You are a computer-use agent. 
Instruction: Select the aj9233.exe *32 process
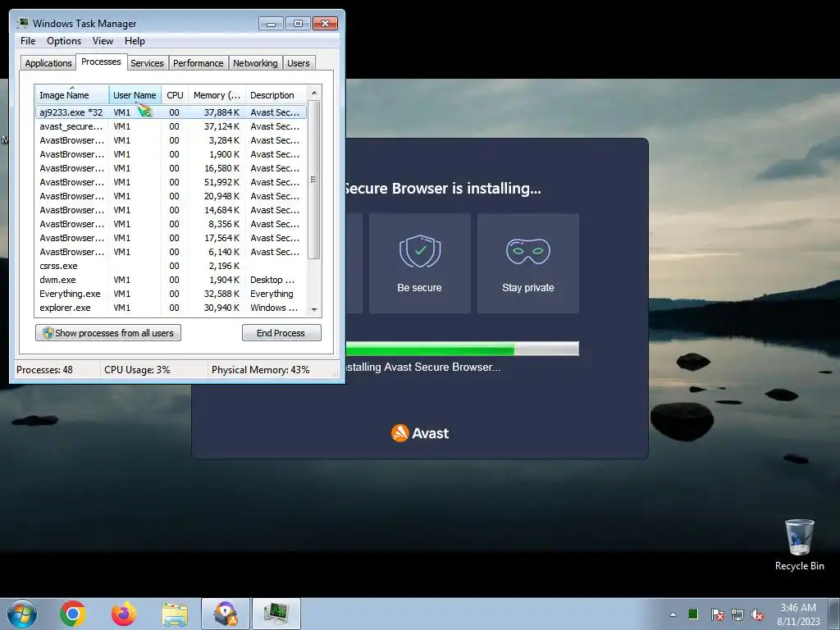171,112
